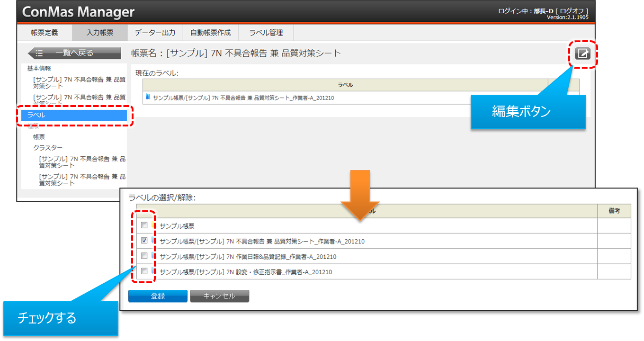
Task: Uncheck the 7N 不具合報告 兼 品質対策シート label checkbox
Action: 144,241
